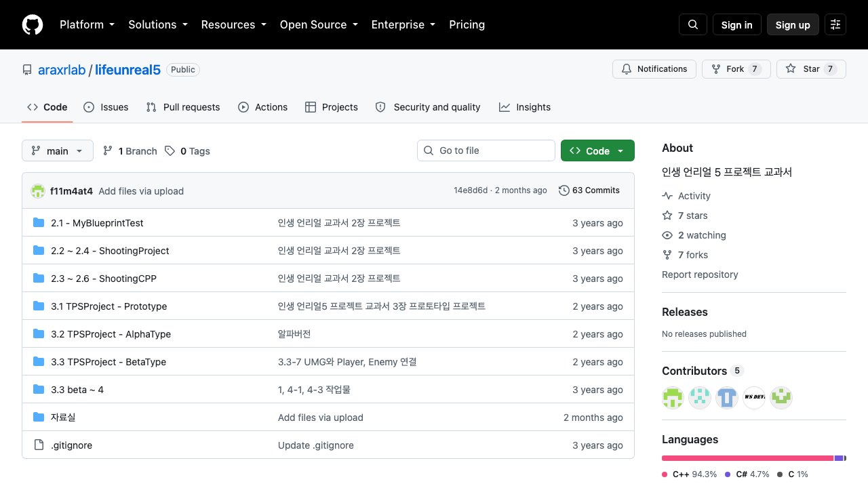
Task: Open the green Code dropdown button
Action: pyautogui.click(x=597, y=151)
